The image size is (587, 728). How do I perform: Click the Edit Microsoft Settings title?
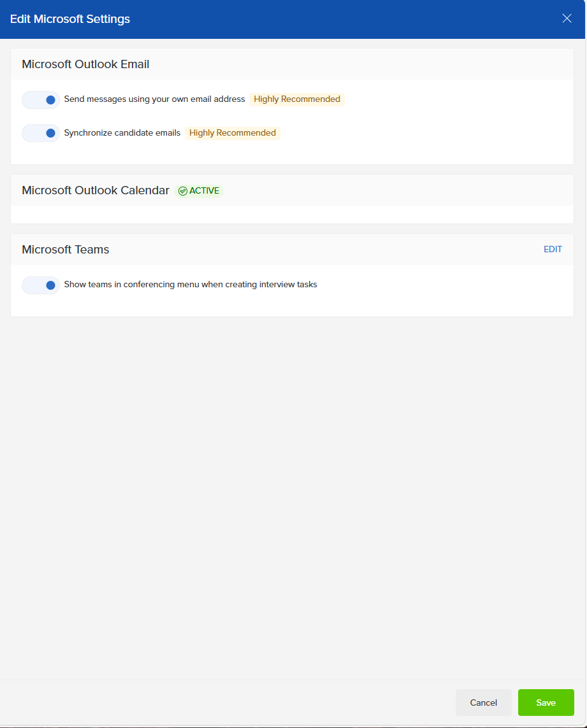tap(70, 19)
